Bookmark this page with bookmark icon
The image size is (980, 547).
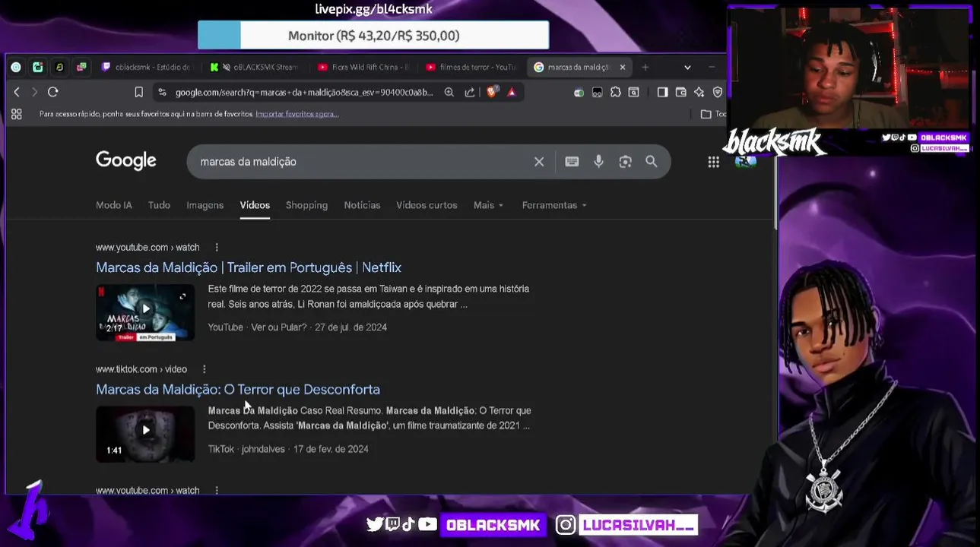[138, 92]
